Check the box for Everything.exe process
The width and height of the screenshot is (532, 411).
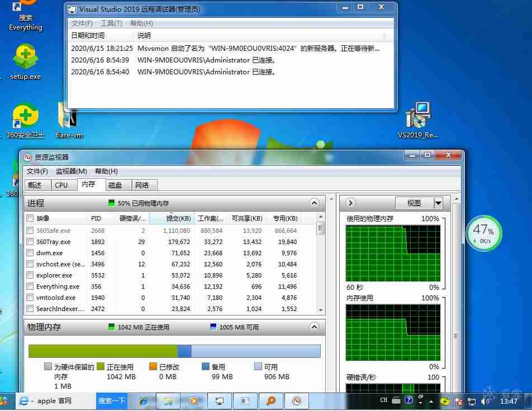pyautogui.click(x=30, y=286)
